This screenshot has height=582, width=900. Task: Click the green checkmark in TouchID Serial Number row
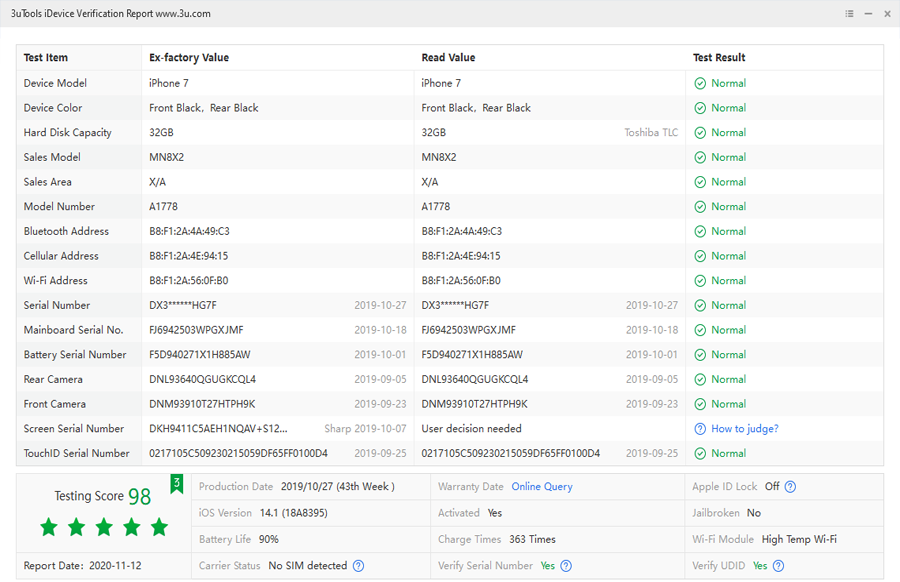coord(700,453)
